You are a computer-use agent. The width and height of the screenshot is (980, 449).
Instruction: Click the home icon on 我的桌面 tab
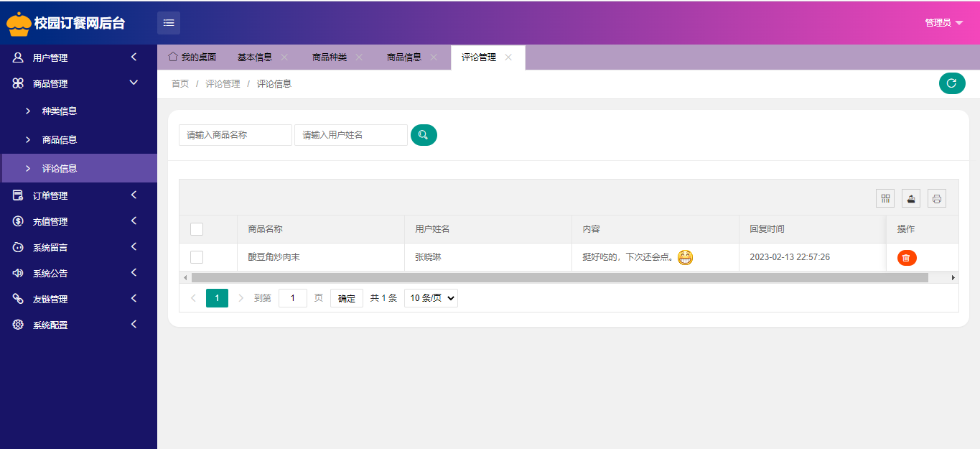[172, 57]
